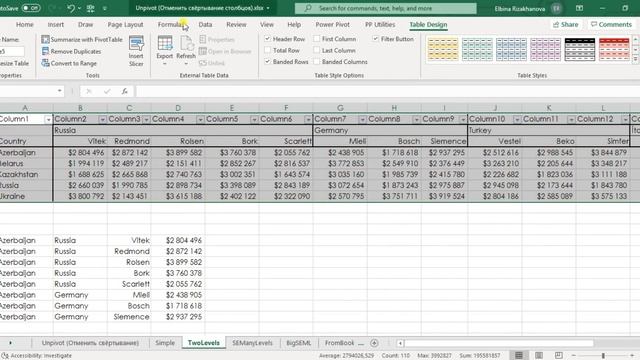Image resolution: width=640 pixels, height=360 pixels.
Task: Click the zoom in plus button
Action: tap(632, 356)
